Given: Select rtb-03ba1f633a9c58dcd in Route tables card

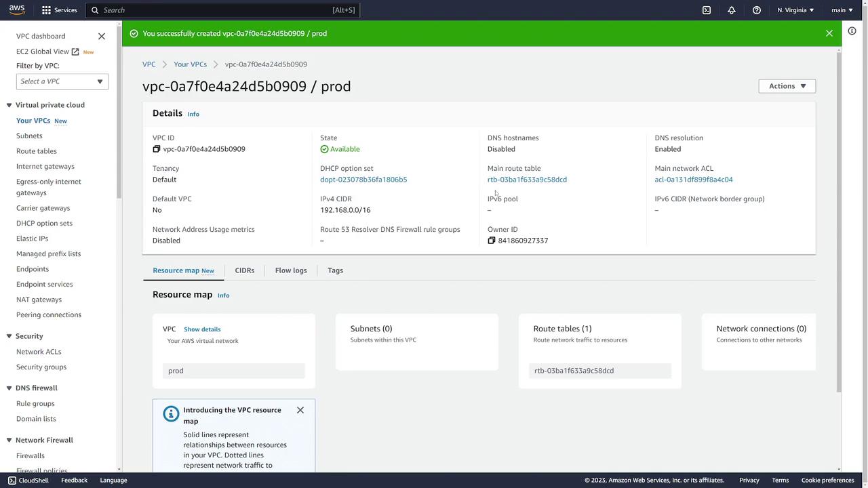Looking at the screenshot, I should tap(600, 371).
